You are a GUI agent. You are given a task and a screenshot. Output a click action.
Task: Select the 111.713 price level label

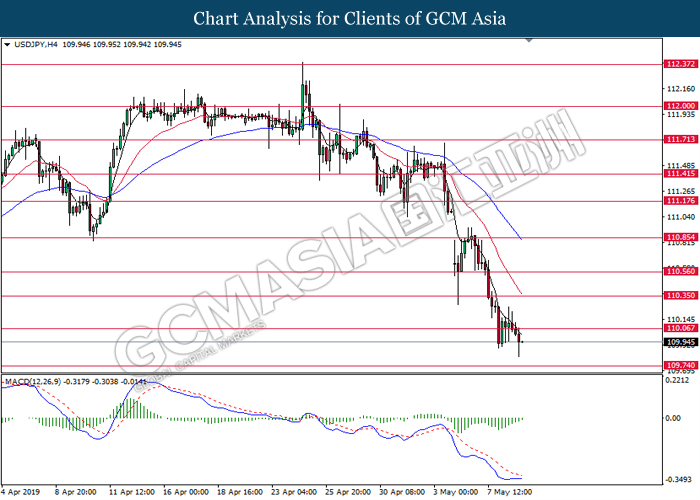(x=681, y=140)
